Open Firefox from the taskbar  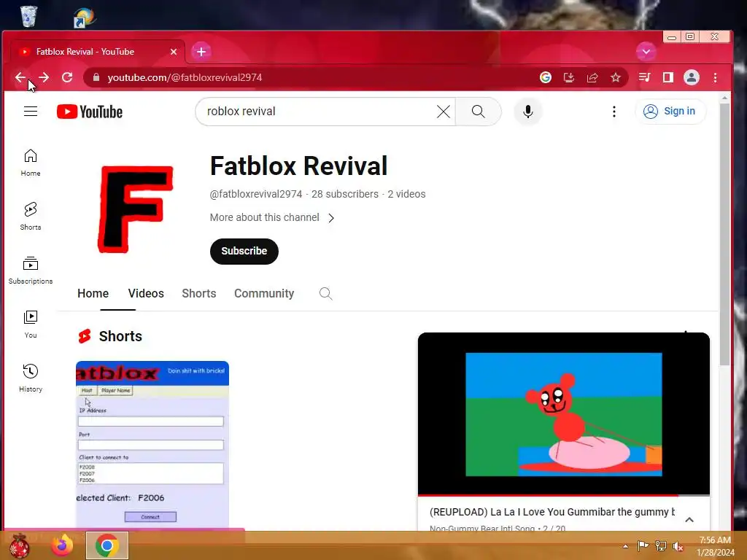[x=62, y=545]
